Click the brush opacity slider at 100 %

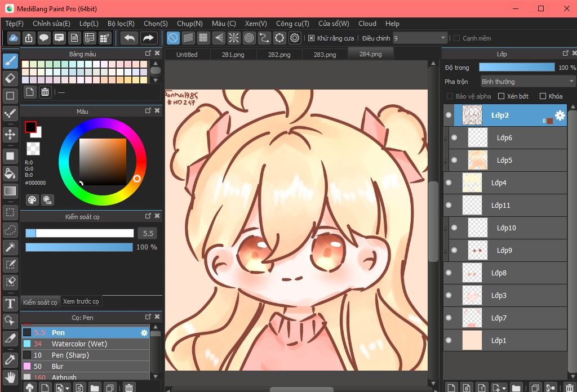point(79,247)
